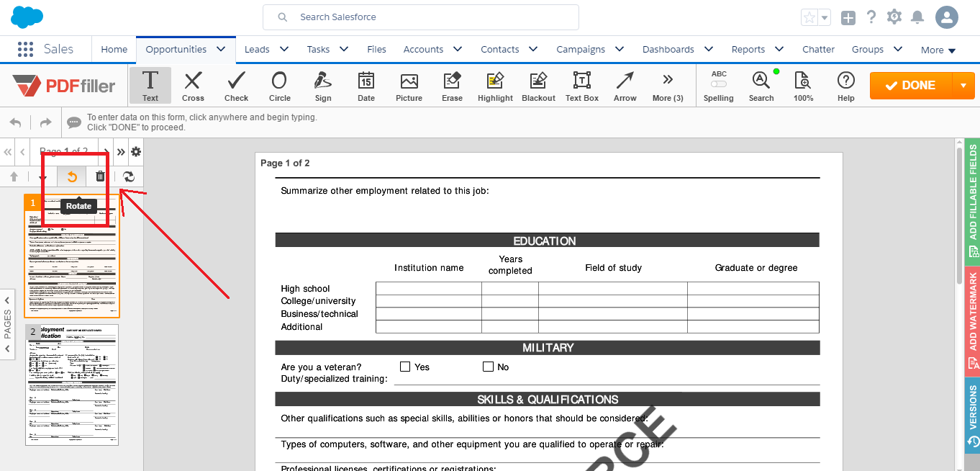Click the global create plus icon
980x471 pixels.
(848, 17)
